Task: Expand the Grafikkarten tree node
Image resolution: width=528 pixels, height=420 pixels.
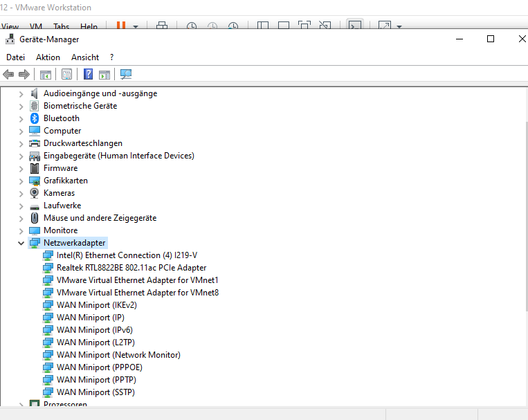Action: pyautogui.click(x=21, y=181)
